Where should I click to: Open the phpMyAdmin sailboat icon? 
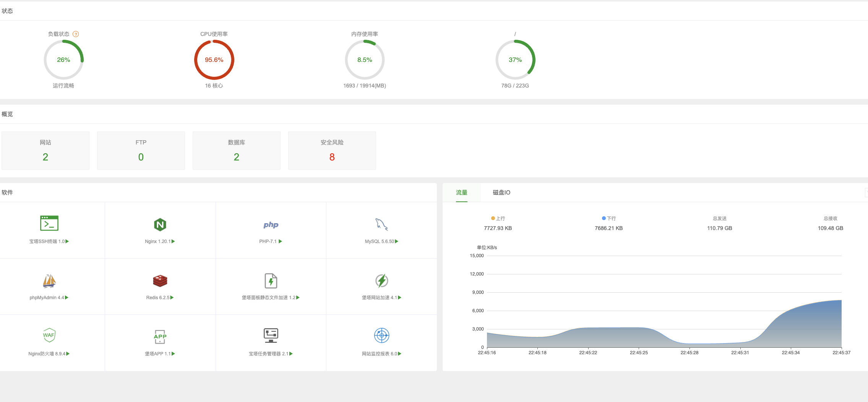click(x=49, y=281)
